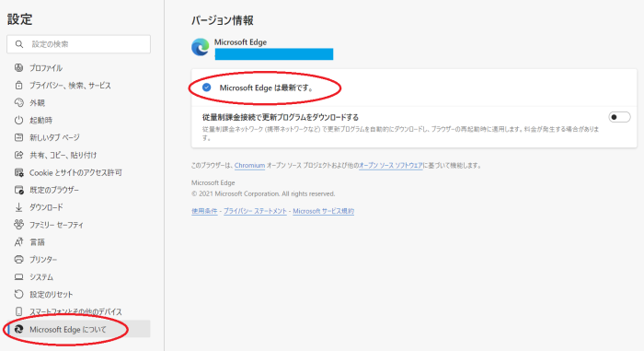Click the system laptop icon

(x=19, y=277)
